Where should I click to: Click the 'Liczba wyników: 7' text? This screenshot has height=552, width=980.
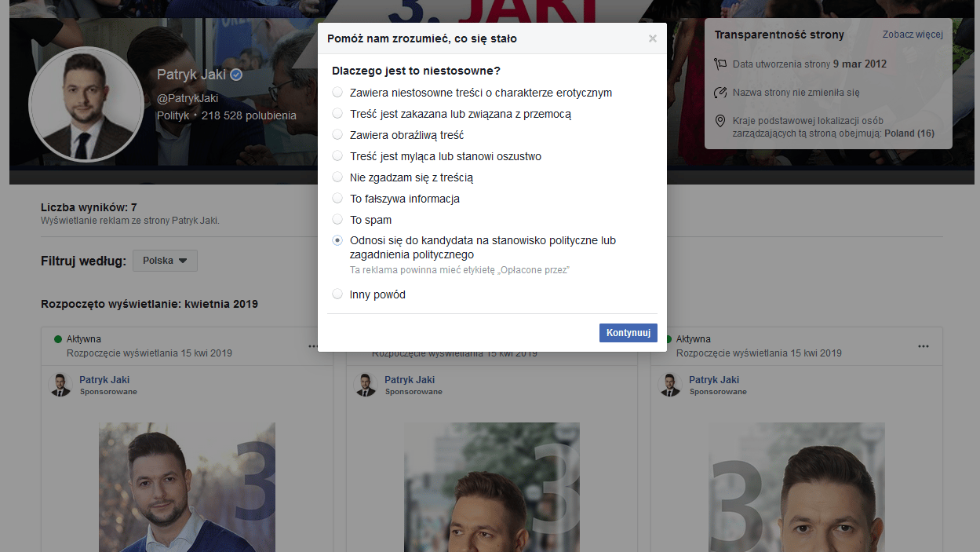click(89, 208)
